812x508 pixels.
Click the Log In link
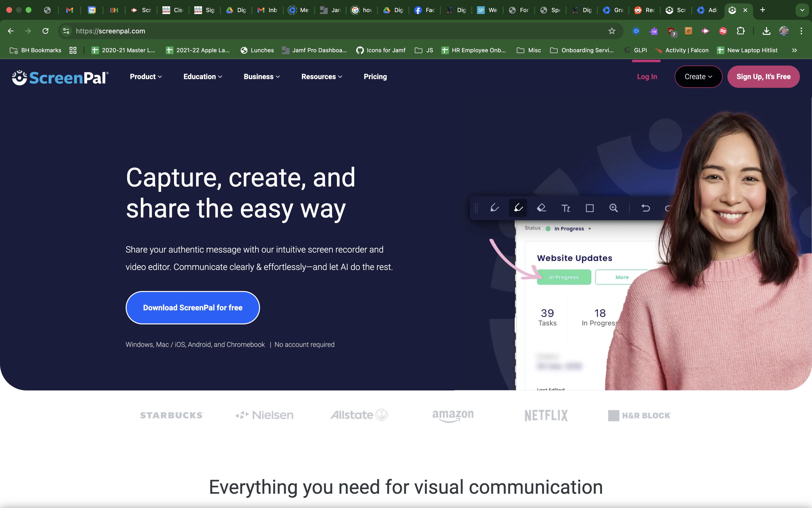[647, 77]
